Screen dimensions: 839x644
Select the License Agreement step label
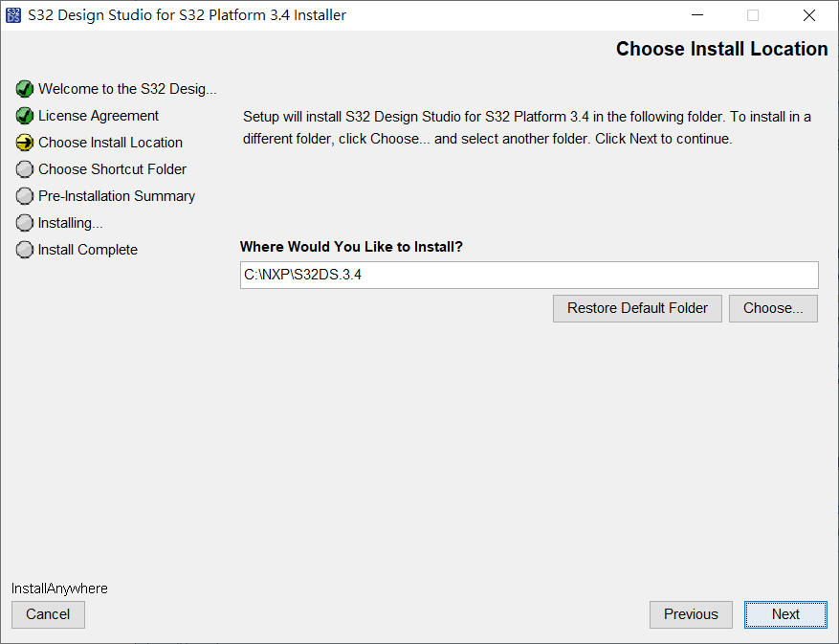(99, 116)
